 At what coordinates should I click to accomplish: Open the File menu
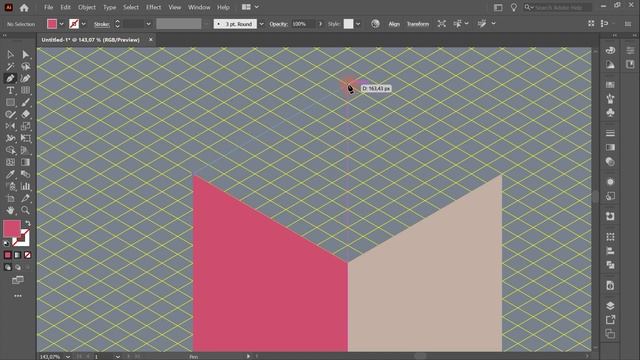(49, 7)
